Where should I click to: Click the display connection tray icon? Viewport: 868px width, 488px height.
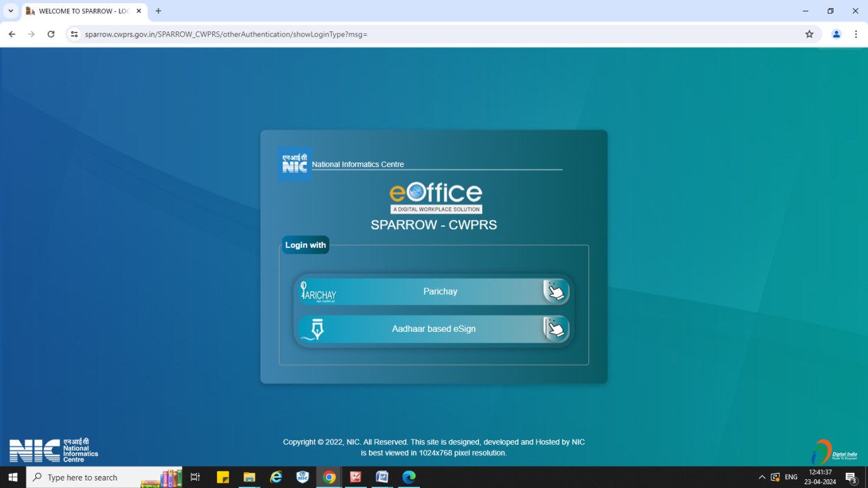click(775, 477)
